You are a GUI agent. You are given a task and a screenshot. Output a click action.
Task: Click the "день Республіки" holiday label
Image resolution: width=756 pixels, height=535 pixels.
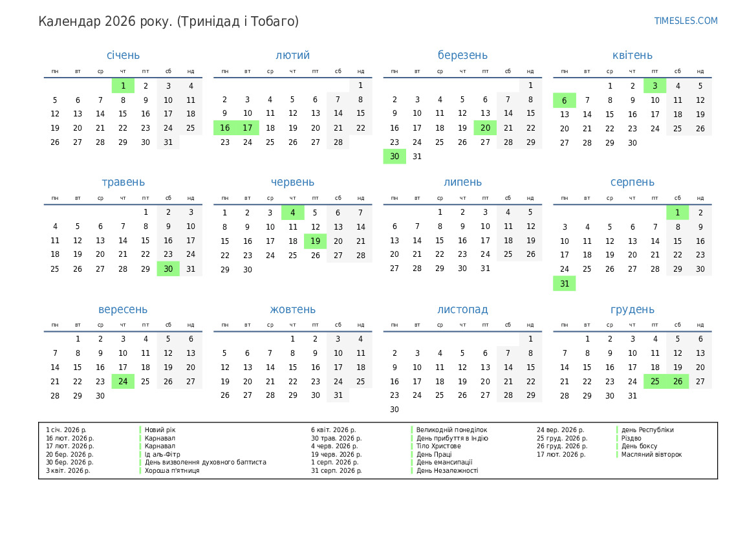(647, 430)
